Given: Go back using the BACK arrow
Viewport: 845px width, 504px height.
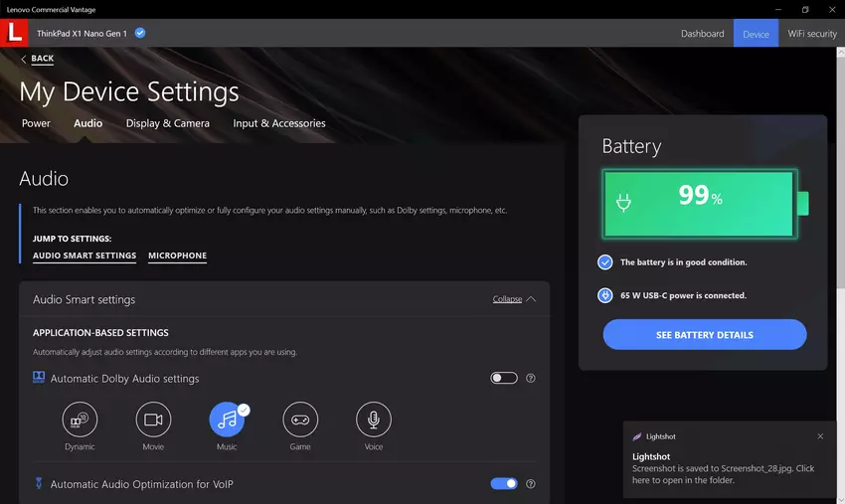Looking at the screenshot, I should click(x=37, y=59).
